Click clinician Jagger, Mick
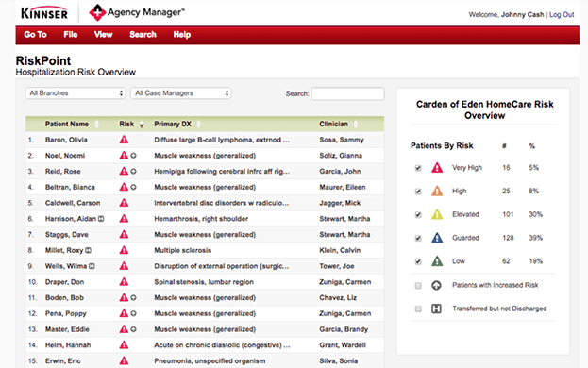The width and height of the screenshot is (588, 368). [x=340, y=203]
